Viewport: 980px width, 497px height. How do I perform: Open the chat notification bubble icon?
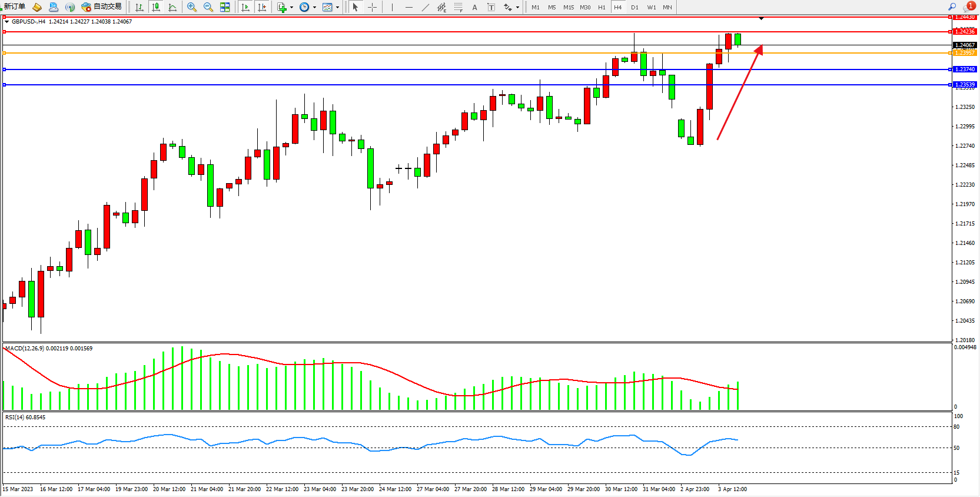[x=968, y=7]
